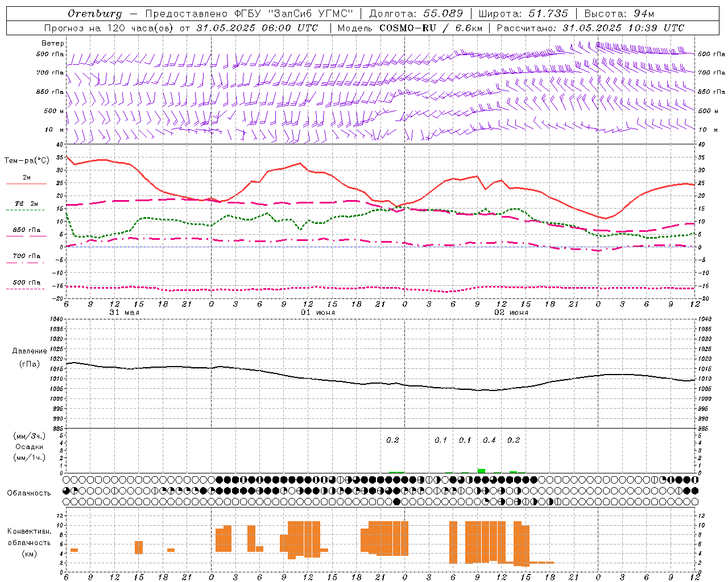
Task: Select "Прогноз на 120 часа(ов)" forecast text
Action: (110, 28)
